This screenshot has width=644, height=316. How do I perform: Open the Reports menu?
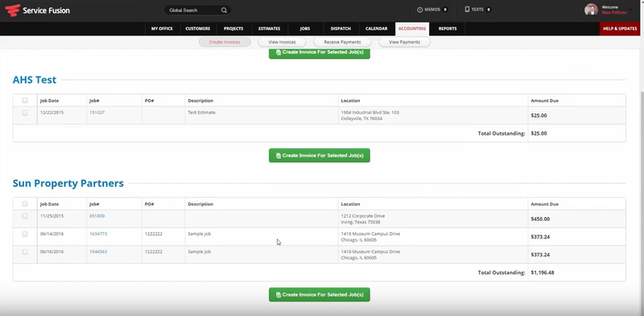[448, 29]
